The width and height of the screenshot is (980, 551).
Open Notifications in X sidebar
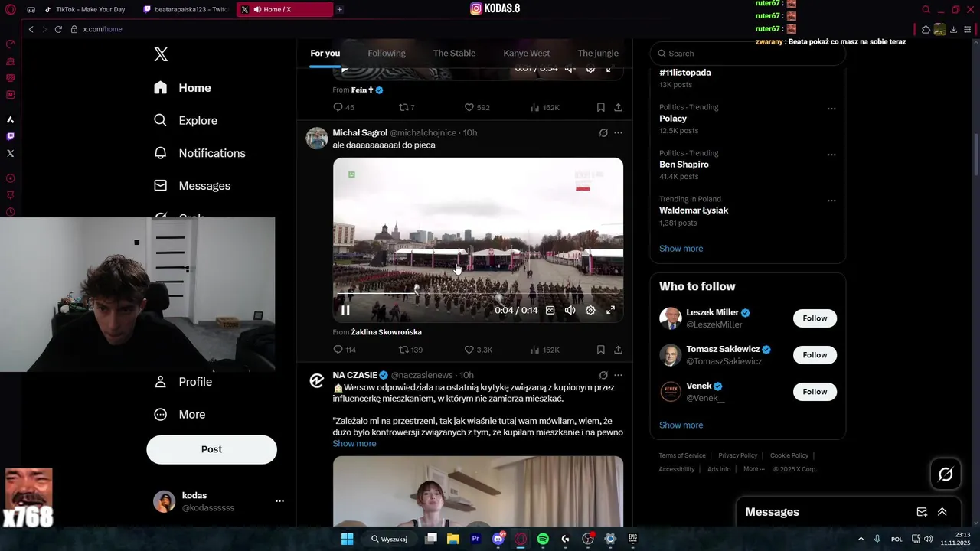(x=199, y=153)
